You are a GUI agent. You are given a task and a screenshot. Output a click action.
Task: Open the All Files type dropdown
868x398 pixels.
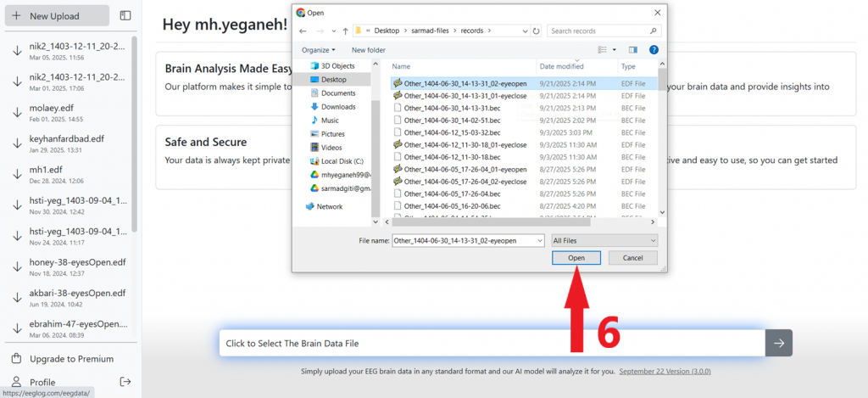604,240
